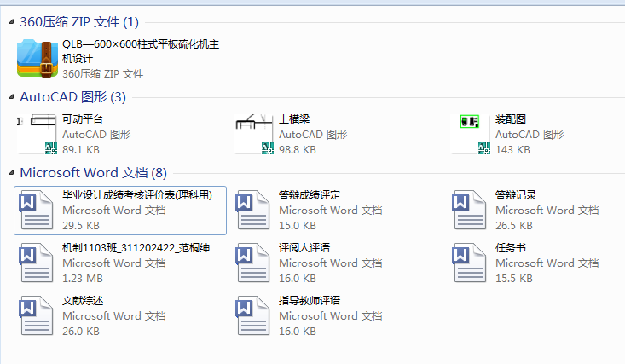Select the 装配图 AutoCAD drawing thumbnail
This screenshot has width=625, height=364.
pos(471,134)
